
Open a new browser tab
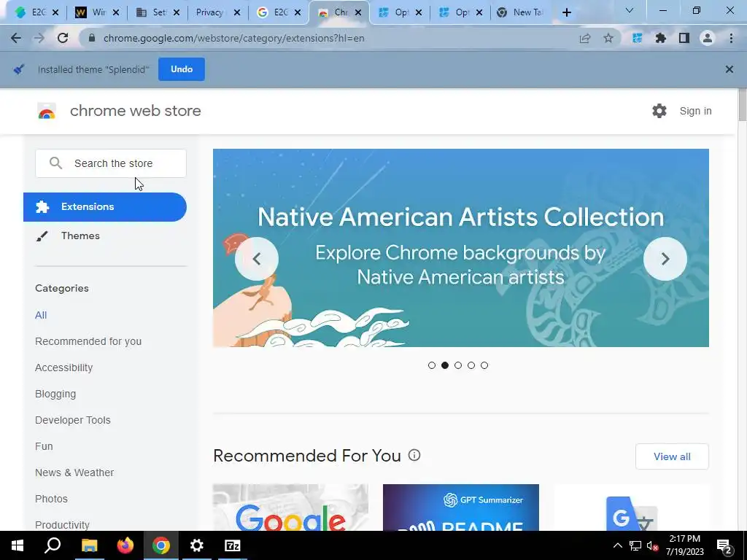[566, 13]
